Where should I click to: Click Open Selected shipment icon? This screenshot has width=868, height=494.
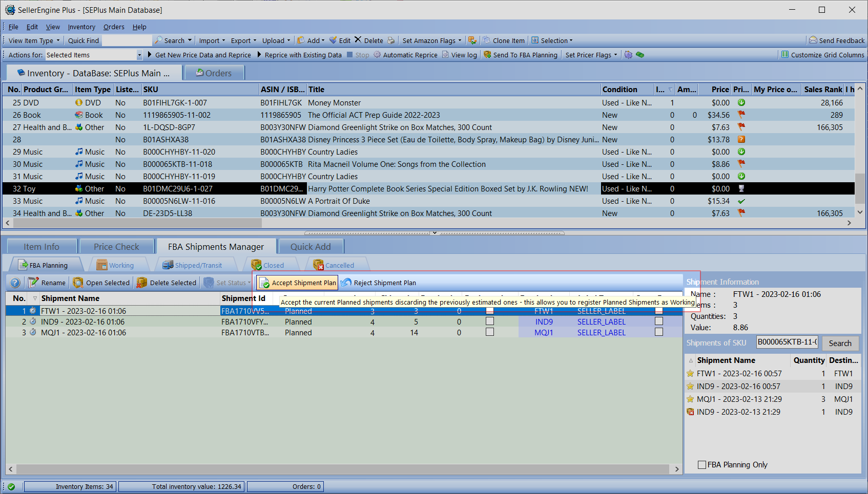click(x=78, y=283)
